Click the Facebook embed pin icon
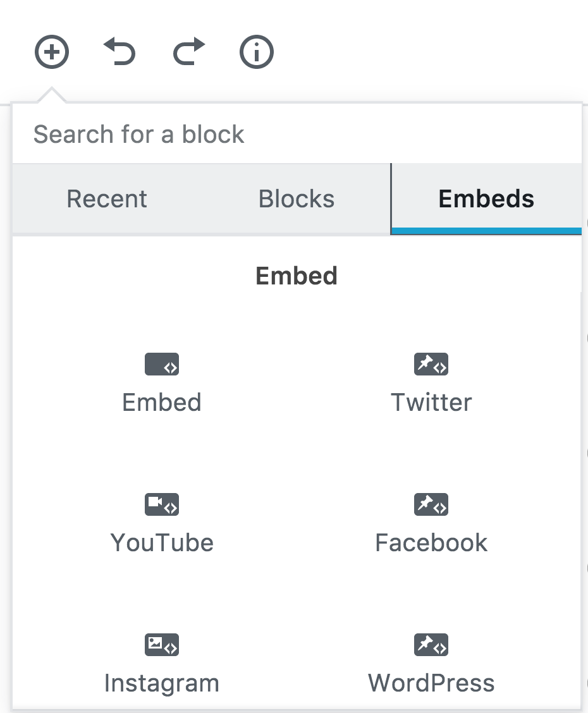 (x=431, y=504)
